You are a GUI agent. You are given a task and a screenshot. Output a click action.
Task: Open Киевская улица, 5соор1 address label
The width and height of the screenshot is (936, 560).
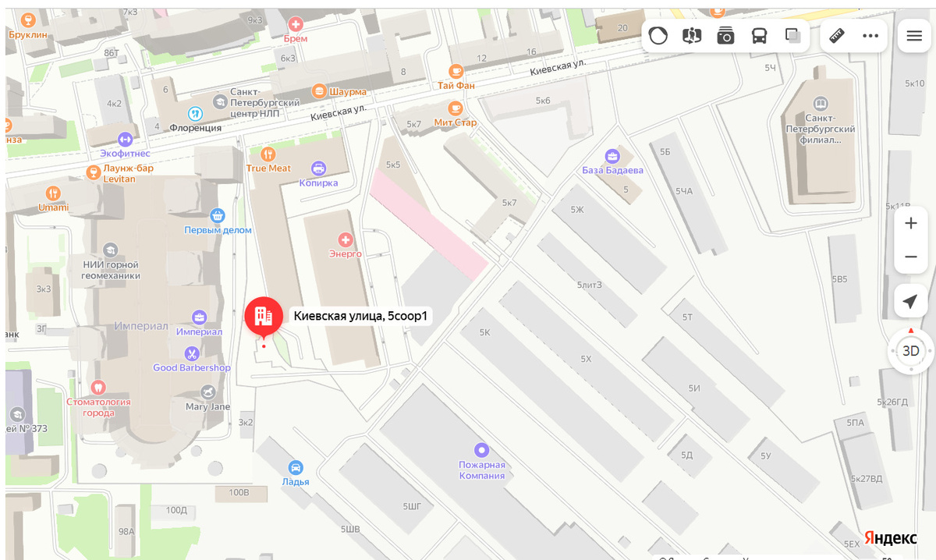pyautogui.click(x=362, y=316)
